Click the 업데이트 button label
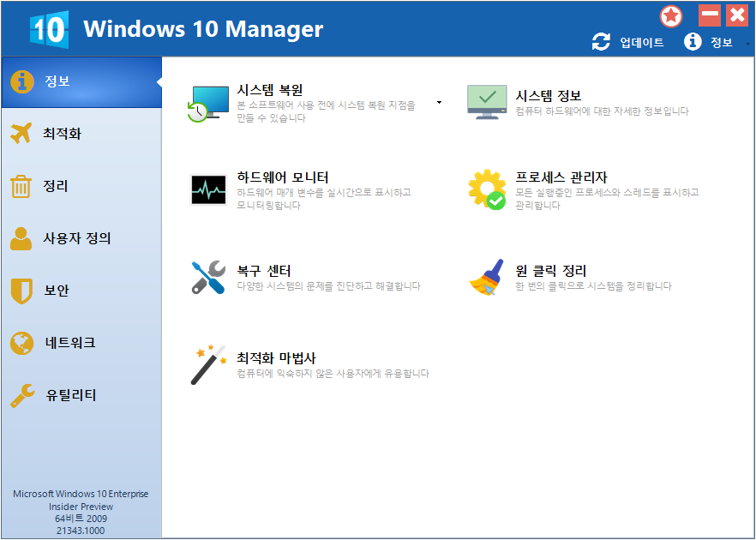Screen dimensions: 756x540 coord(642,43)
